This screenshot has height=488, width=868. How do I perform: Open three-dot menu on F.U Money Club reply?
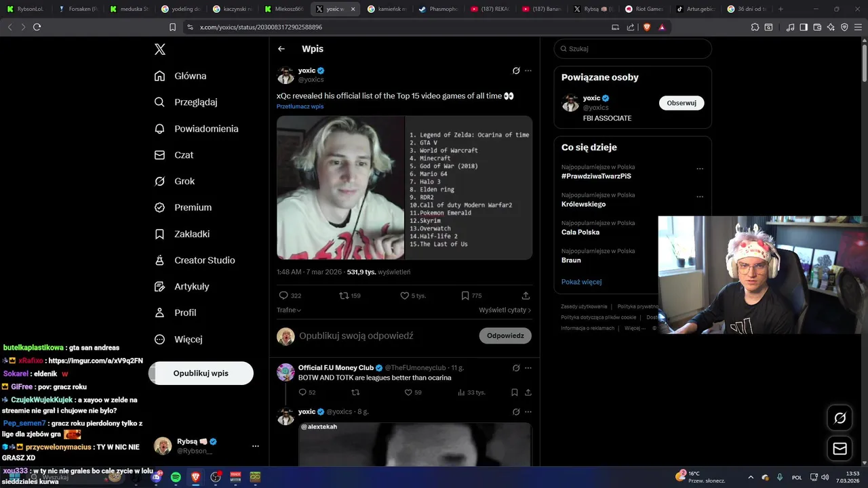[x=528, y=368]
